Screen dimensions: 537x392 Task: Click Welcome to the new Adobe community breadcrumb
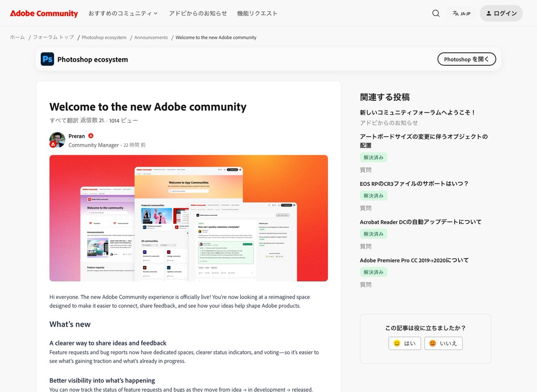point(216,38)
